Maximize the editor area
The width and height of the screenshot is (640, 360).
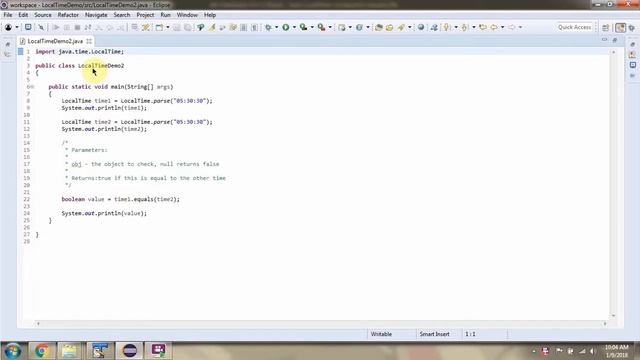point(615,40)
